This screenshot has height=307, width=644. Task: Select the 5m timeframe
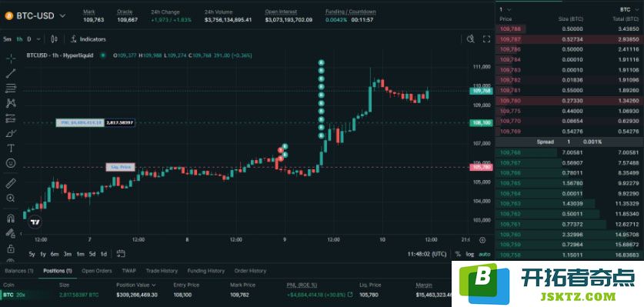pos(8,39)
